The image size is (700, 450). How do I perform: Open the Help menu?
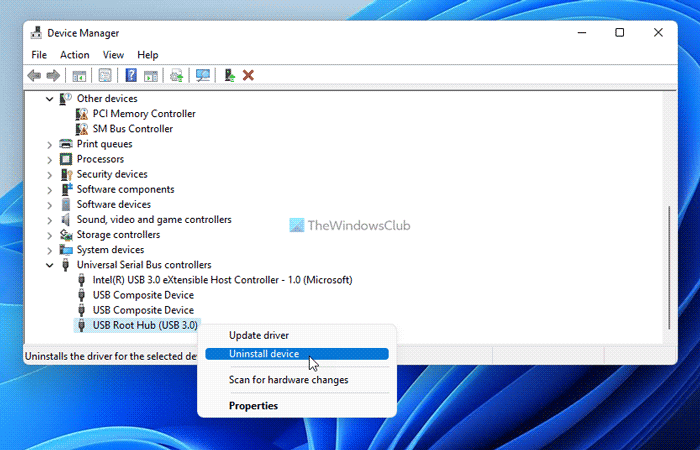(147, 55)
